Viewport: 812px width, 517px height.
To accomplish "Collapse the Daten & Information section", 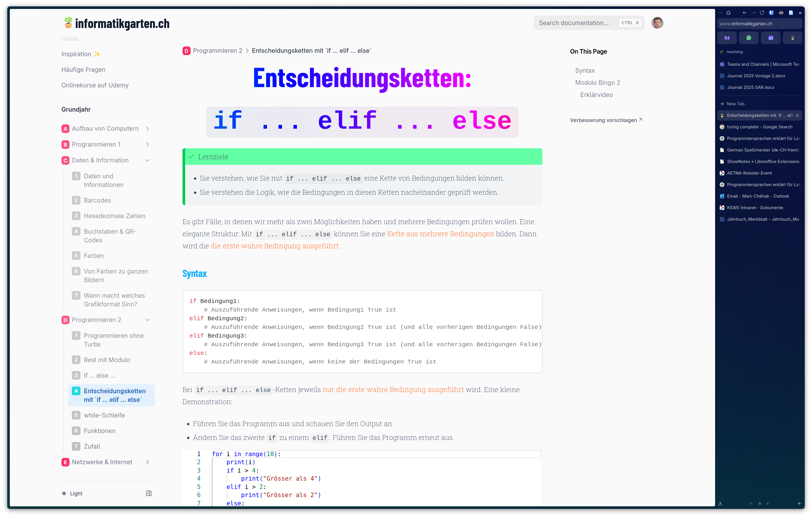I will tap(147, 160).
